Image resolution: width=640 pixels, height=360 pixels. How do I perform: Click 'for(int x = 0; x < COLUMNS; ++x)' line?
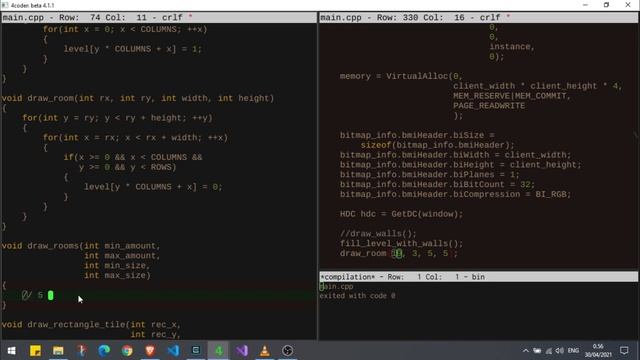tap(125, 29)
